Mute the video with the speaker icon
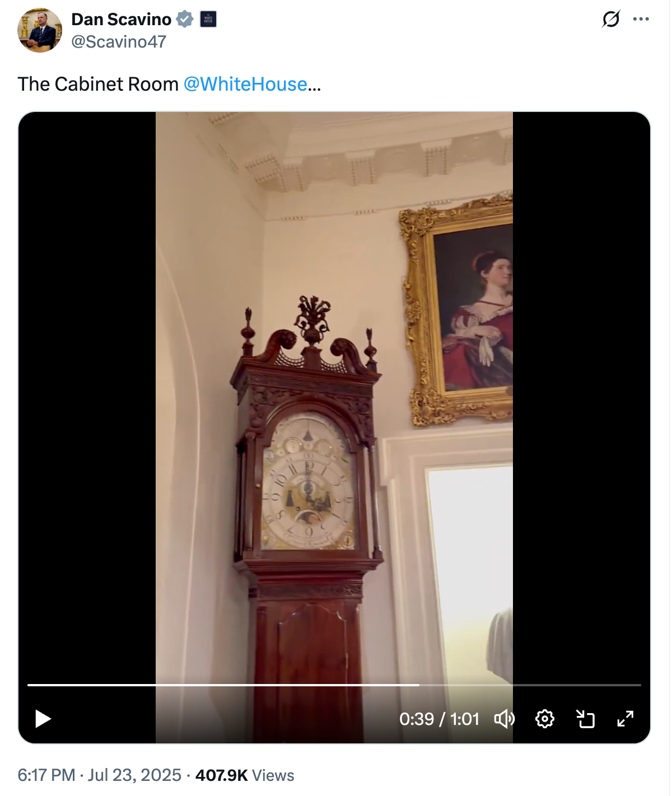Viewport: 672px width, 796px height. [504, 719]
